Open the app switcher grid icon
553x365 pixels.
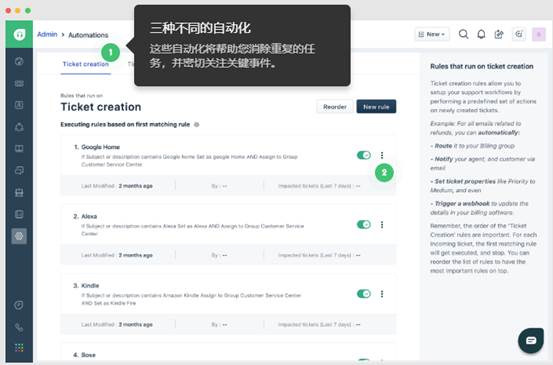(19, 348)
